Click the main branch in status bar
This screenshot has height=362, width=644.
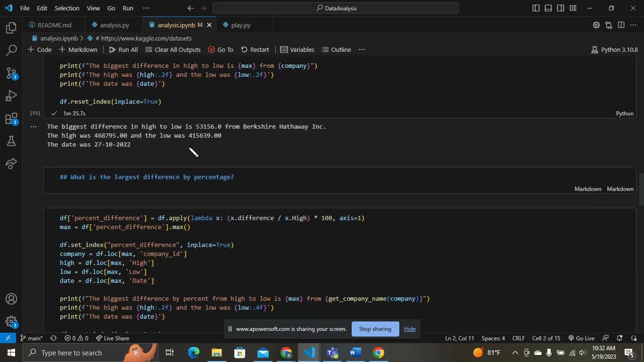click(x=31, y=338)
